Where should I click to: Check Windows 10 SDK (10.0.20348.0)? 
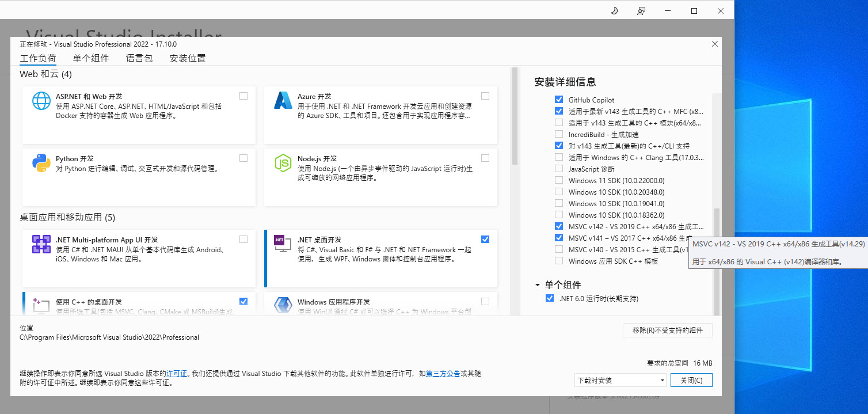click(x=559, y=192)
